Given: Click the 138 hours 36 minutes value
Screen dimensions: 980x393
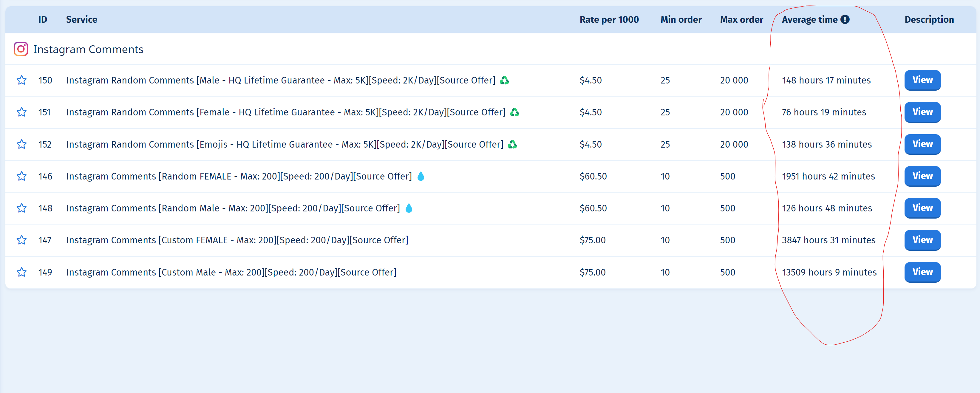Looking at the screenshot, I should (827, 144).
